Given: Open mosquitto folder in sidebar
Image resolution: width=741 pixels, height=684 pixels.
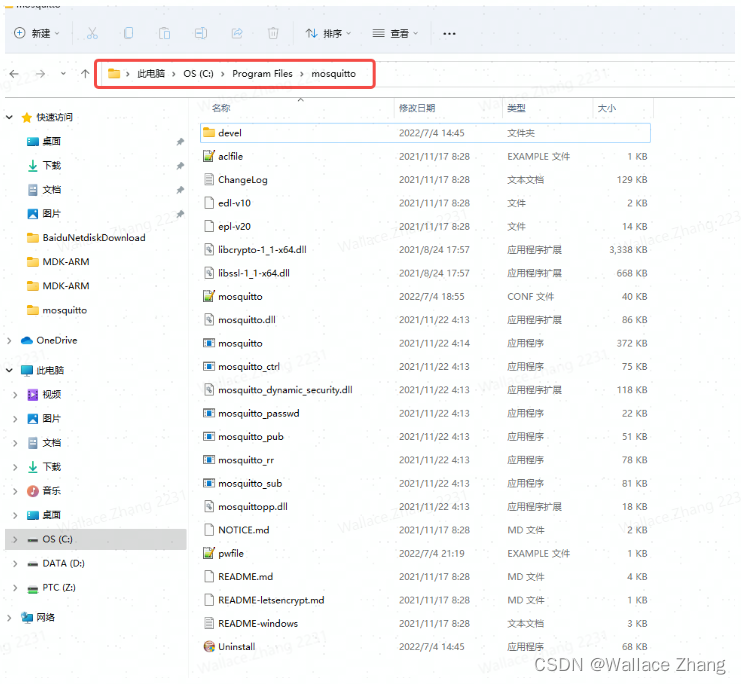Looking at the screenshot, I should click(64, 311).
